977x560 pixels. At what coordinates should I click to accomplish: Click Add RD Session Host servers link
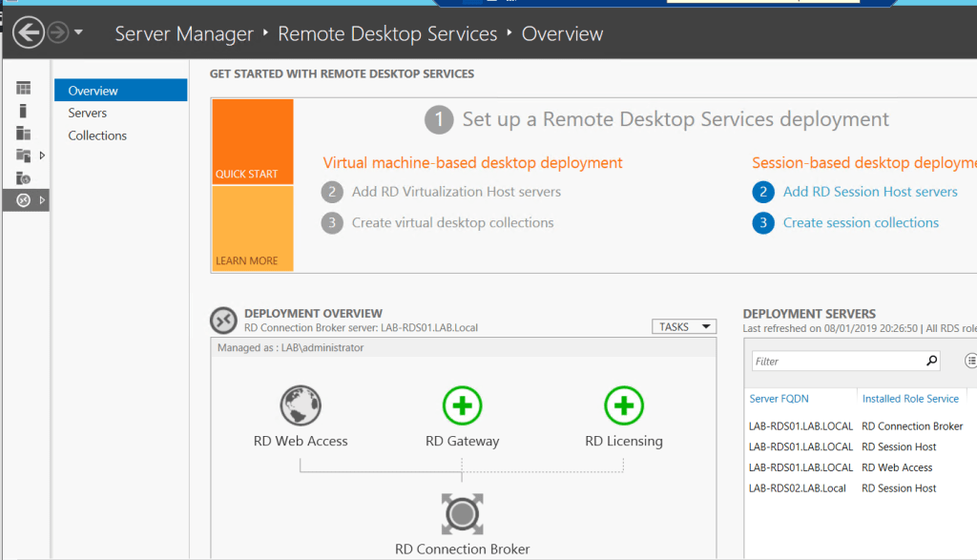(x=870, y=191)
